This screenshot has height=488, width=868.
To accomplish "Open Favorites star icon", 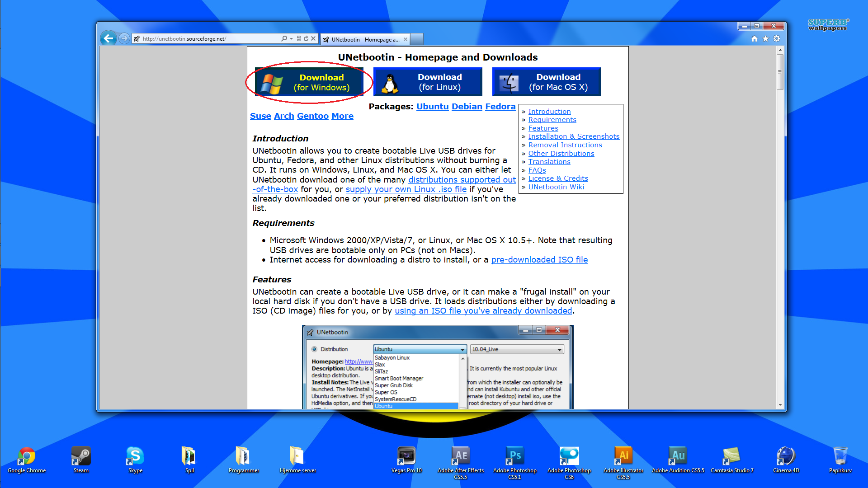I will coord(765,39).
